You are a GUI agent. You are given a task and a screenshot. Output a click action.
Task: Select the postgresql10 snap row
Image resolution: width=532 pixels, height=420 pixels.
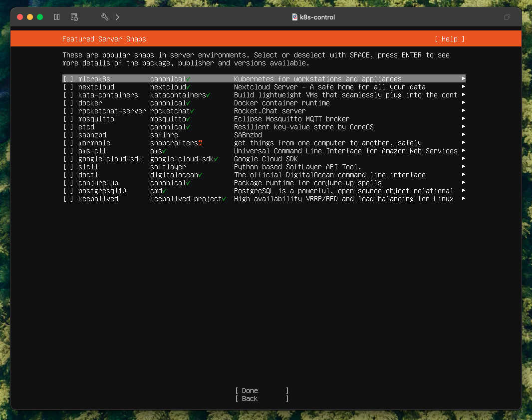tap(102, 191)
